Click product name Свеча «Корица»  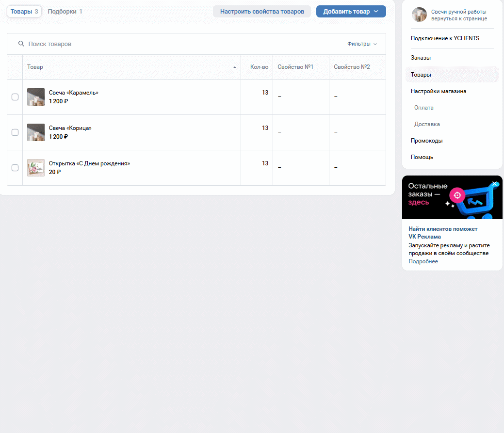point(70,128)
